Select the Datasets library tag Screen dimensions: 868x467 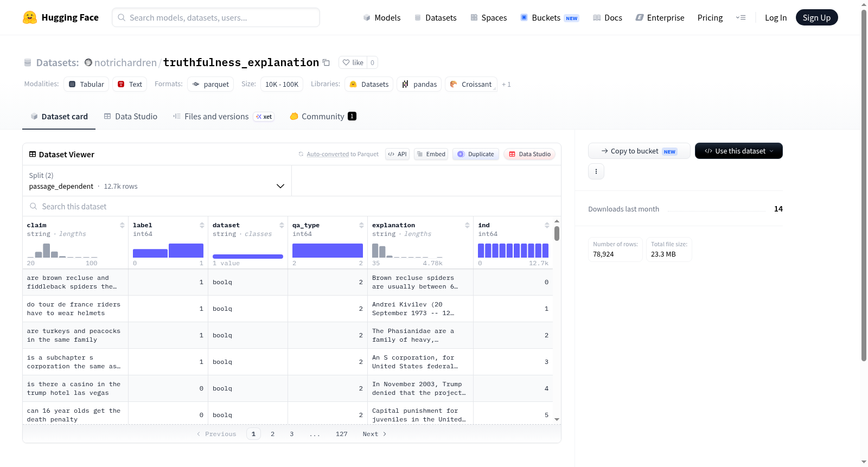pyautogui.click(x=369, y=84)
